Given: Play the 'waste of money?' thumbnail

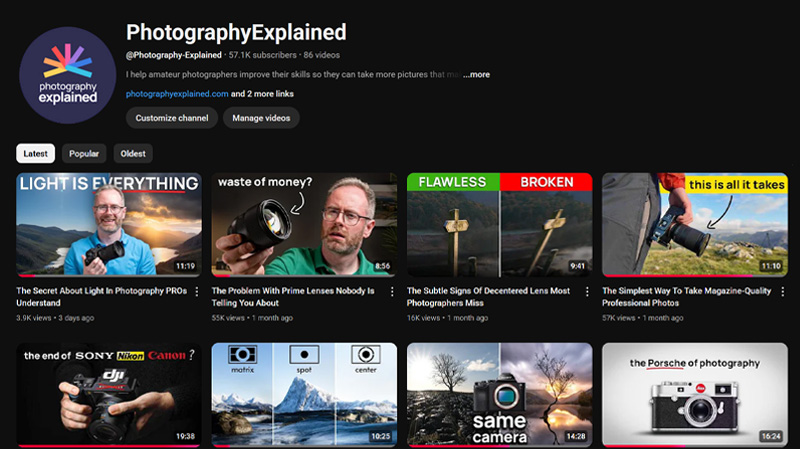Looking at the screenshot, I should (x=303, y=225).
